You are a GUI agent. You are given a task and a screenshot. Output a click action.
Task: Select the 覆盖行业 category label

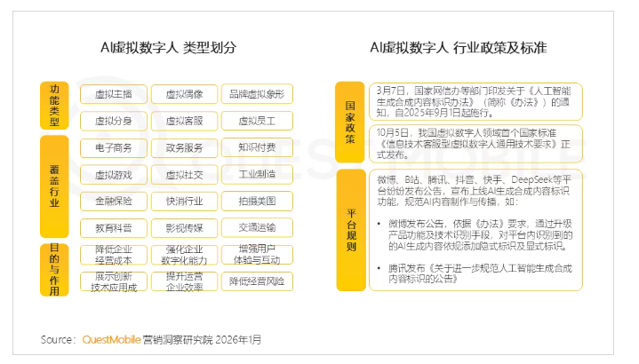[54, 186]
